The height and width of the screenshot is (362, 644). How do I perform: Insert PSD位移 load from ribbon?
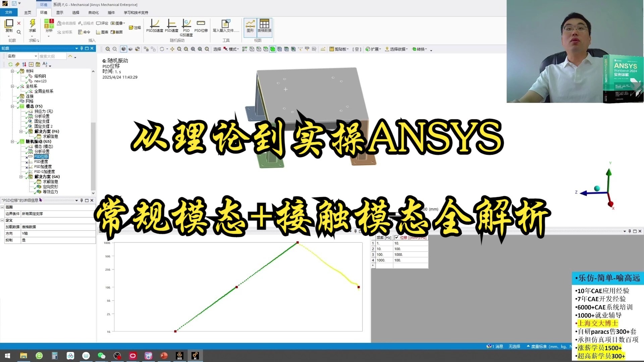pos(201,26)
